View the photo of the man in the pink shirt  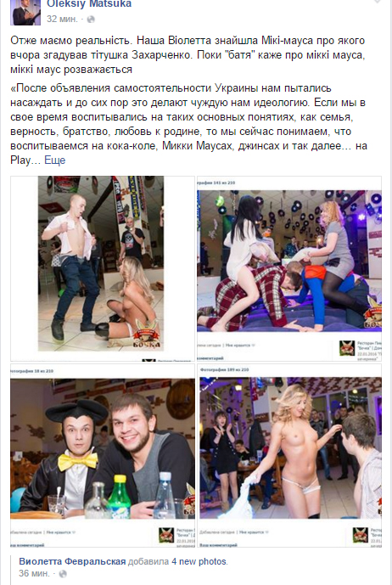pyautogui.click(x=101, y=263)
